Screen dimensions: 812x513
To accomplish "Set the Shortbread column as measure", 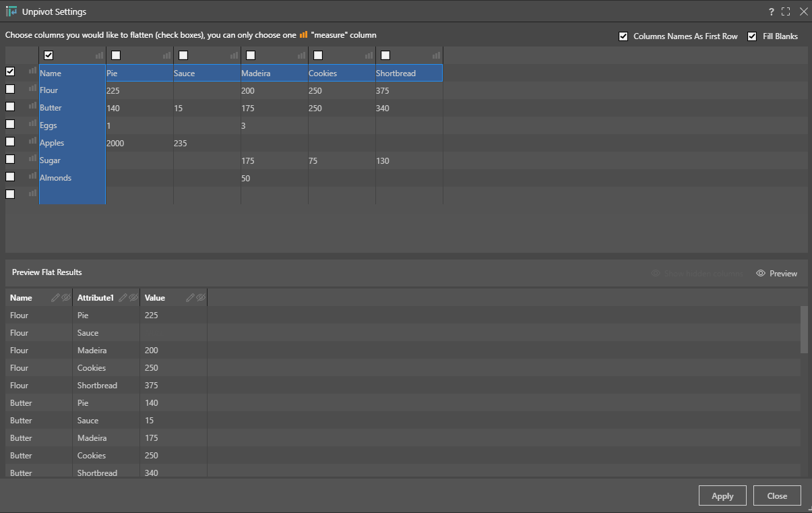I will (x=437, y=55).
